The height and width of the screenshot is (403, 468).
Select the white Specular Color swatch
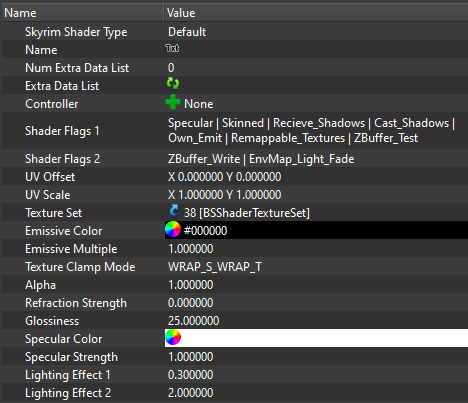tap(316, 338)
